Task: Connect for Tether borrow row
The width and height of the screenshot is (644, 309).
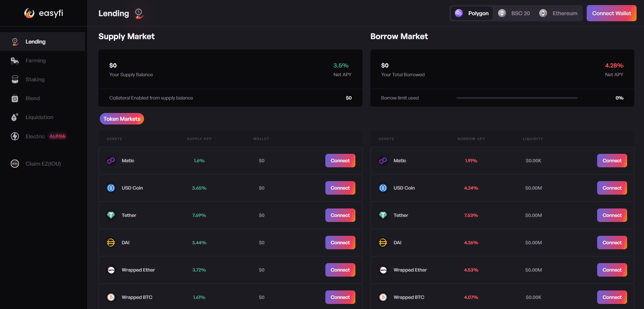Action: tap(612, 215)
